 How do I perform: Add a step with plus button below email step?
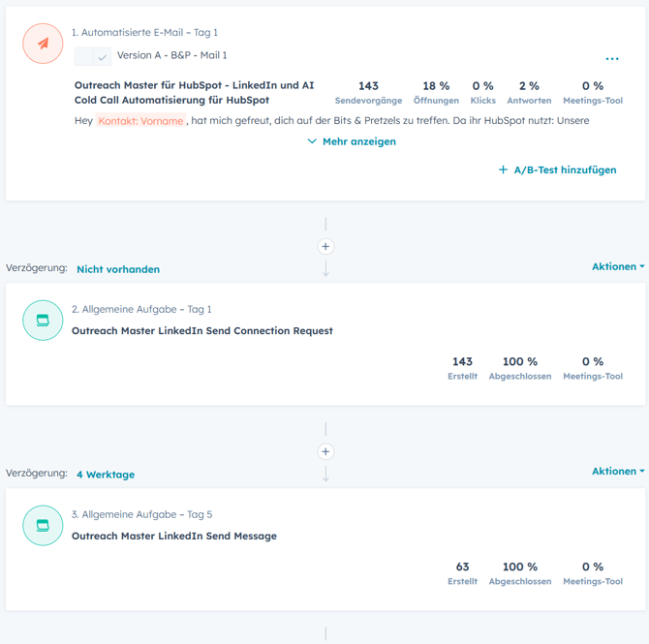click(x=326, y=246)
